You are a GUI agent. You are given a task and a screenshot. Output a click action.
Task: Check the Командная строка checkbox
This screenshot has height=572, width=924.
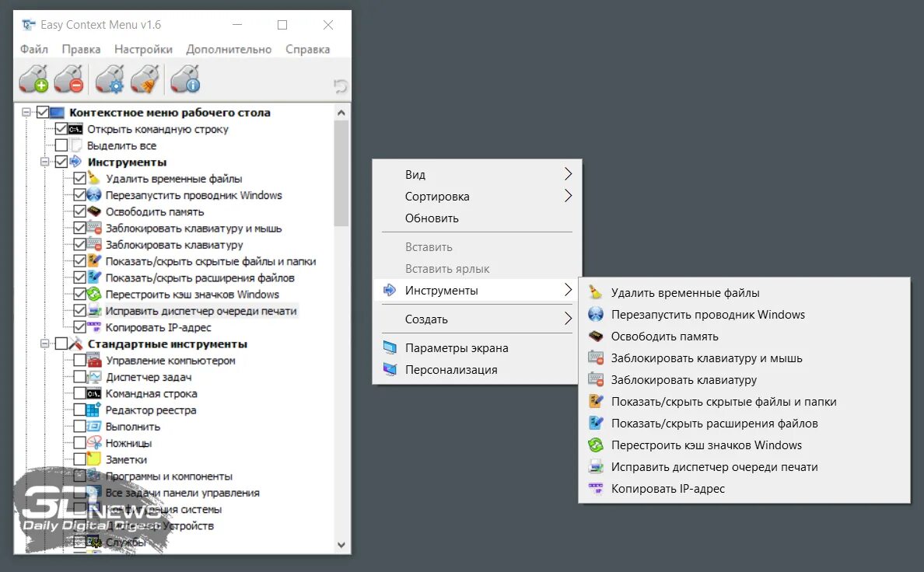tap(79, 393)
